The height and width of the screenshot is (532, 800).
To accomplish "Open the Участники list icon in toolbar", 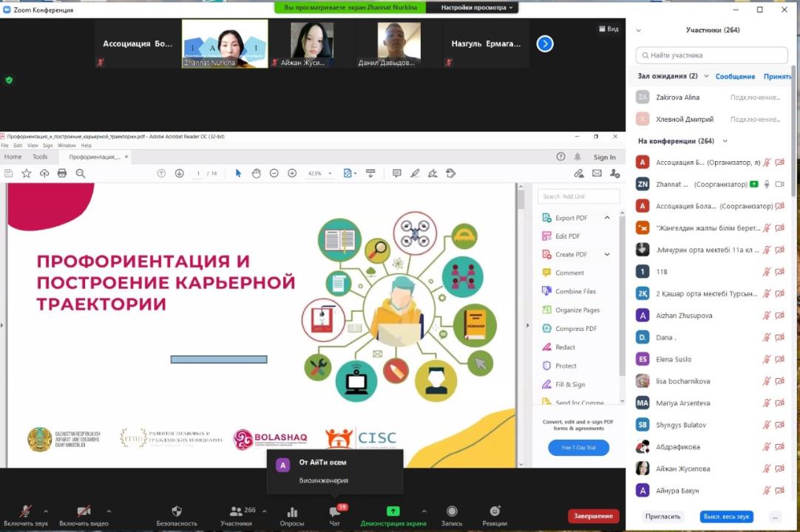I will tap(237, 511).
